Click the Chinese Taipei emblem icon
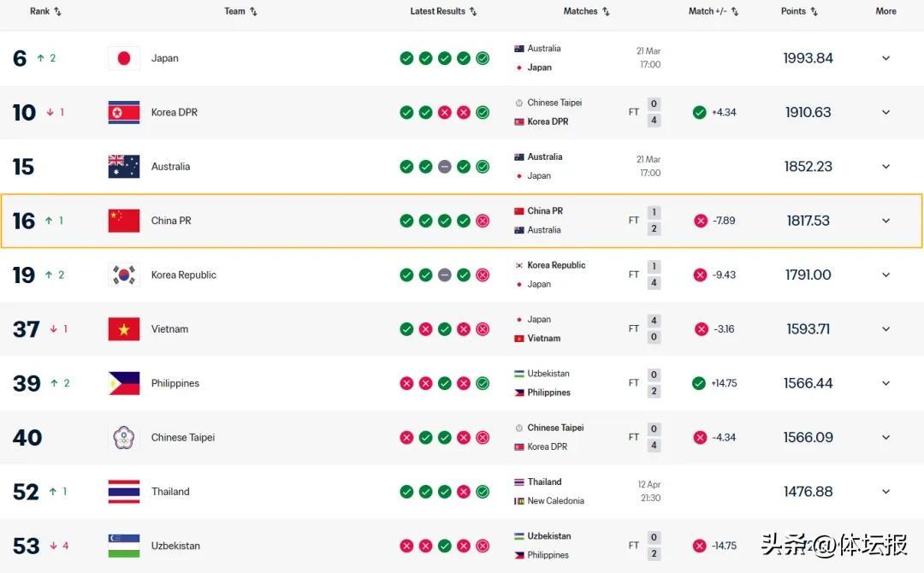Viewport: 924px width, 573px height. (124, 438)
